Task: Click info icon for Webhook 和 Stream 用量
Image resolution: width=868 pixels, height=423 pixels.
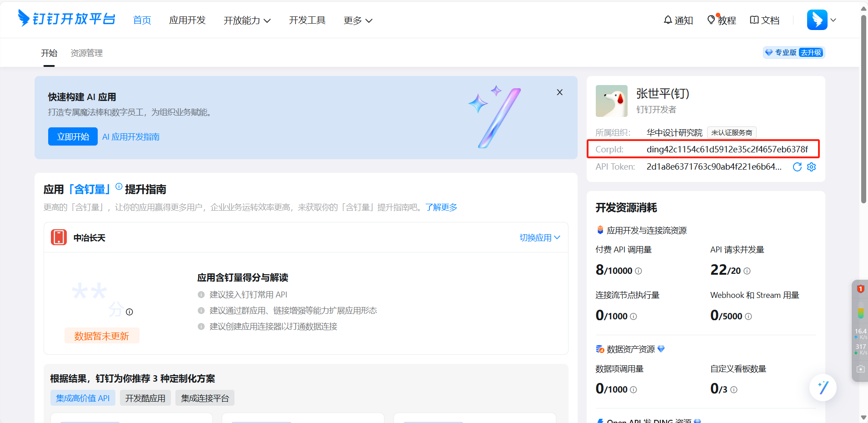Action: pos(748,317)
